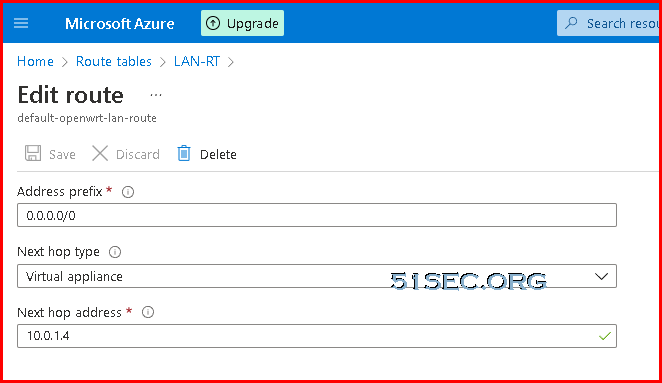Click the Discard X icon
Viewport: 662px width, 383px height.
pyautogui.click(x=100, y=153)
